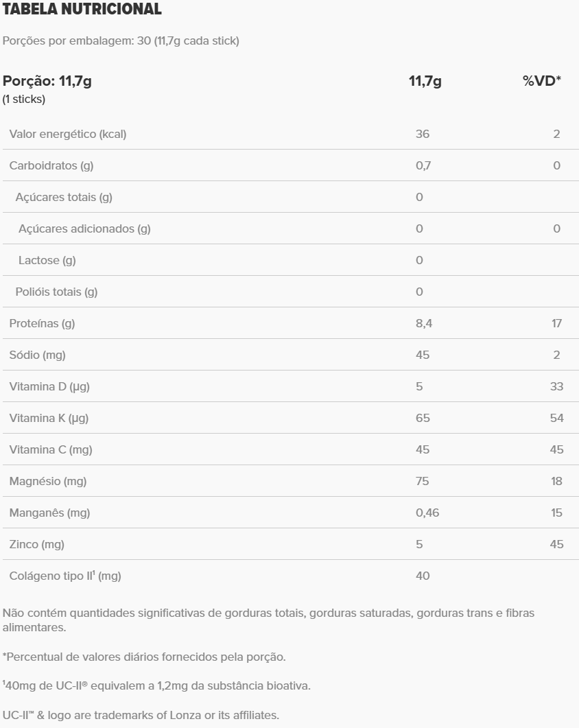Screen dimensions: 579x728
Task: Select the Zinco (mg) row label
Action: click(37, 544)
